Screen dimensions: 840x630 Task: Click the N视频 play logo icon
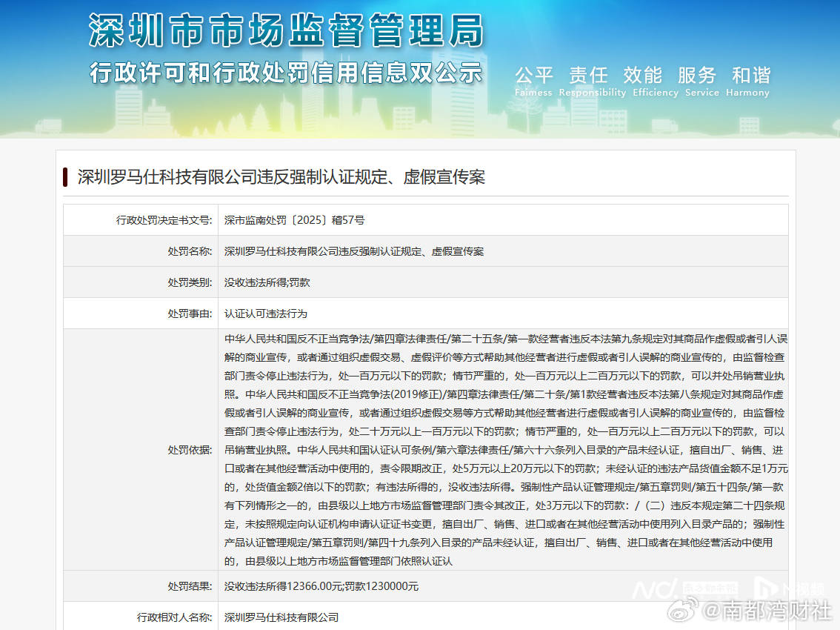[x=768, y=589]
